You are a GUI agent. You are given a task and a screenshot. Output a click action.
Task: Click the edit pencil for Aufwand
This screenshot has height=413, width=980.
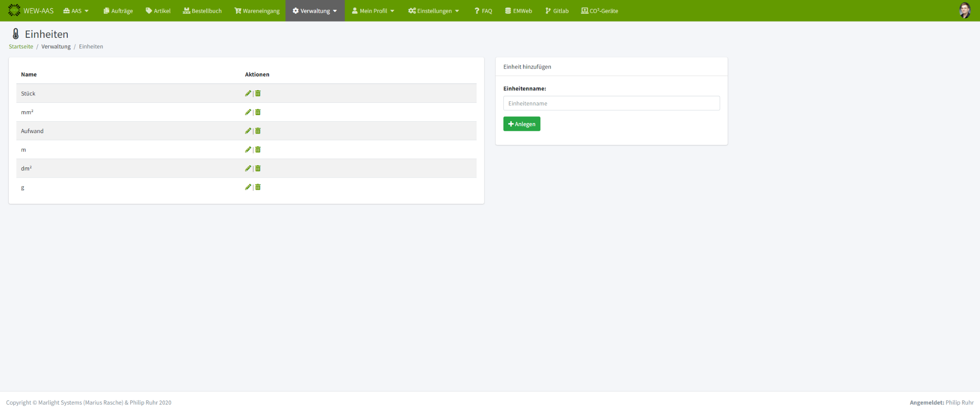coord(248,131)
